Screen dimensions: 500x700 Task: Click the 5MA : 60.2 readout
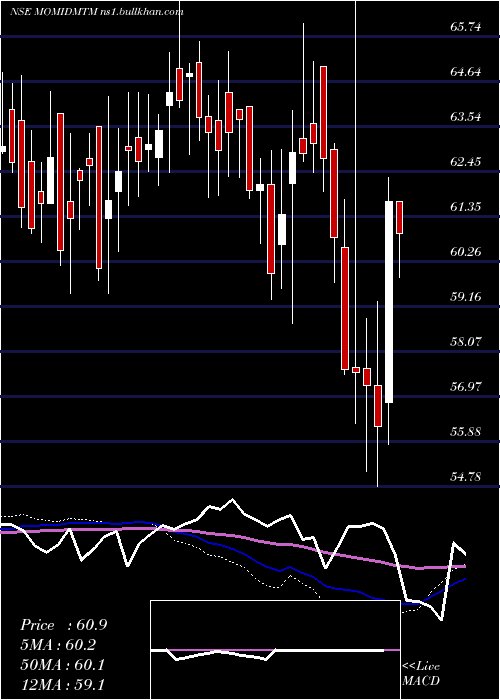point(58,645)
